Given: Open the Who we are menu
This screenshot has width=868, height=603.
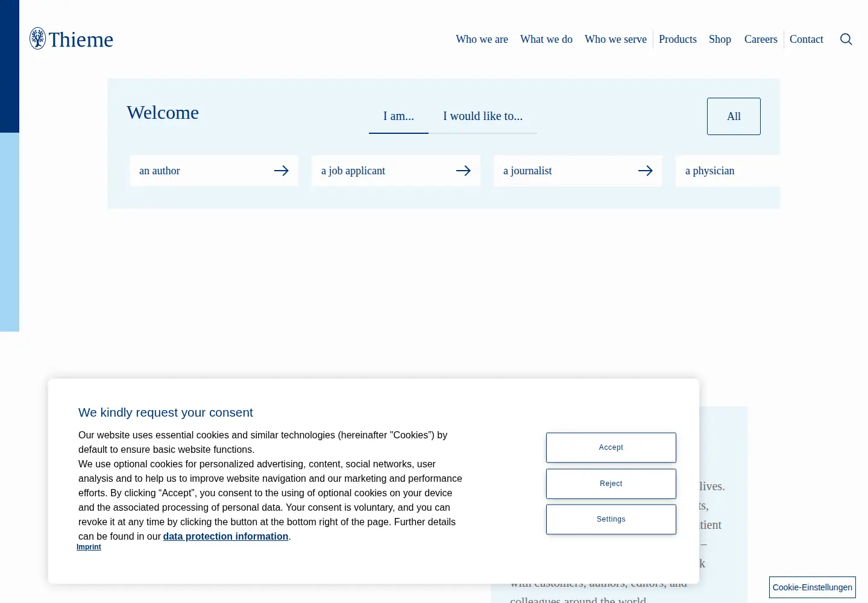Looking at the screenshot, I should point(482,39).
